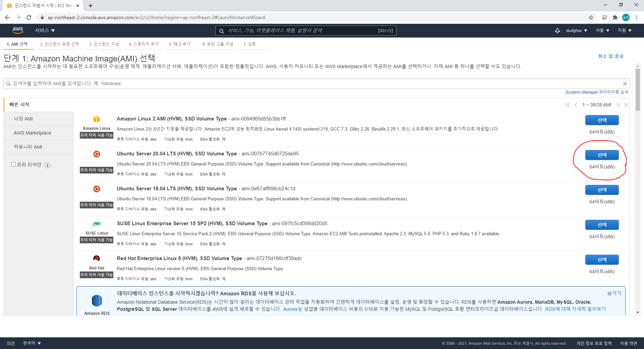This screenshot has width=644, height=349.
Task: View site lock info icon
Action: (x=42, y=17)
